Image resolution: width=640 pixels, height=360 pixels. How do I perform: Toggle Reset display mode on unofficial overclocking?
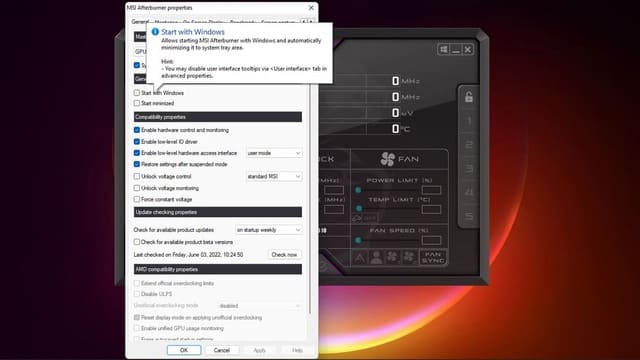pos(137,318)
